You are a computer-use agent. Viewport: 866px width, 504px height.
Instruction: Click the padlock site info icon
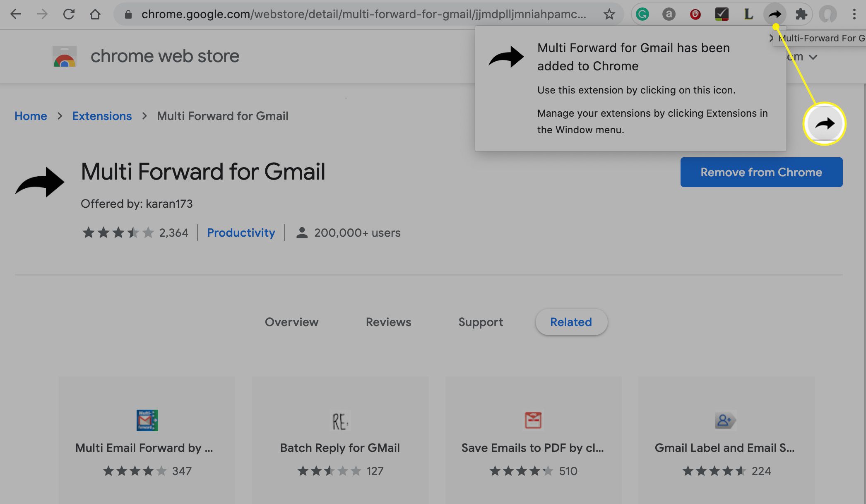coord(128,14)
